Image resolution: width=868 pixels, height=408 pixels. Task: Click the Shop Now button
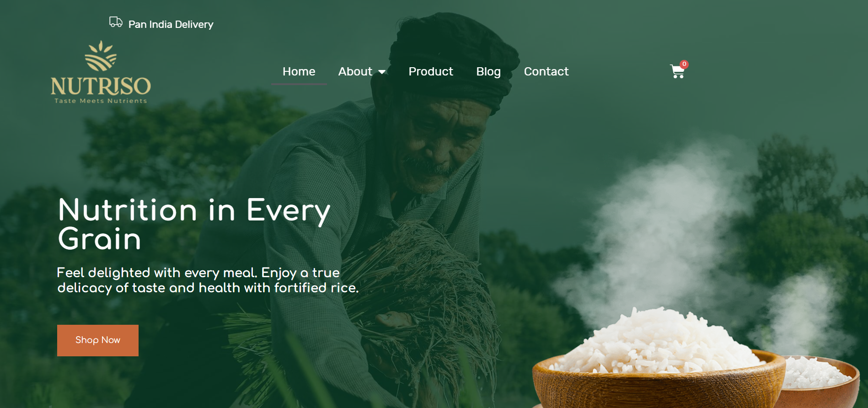(98, 340)
